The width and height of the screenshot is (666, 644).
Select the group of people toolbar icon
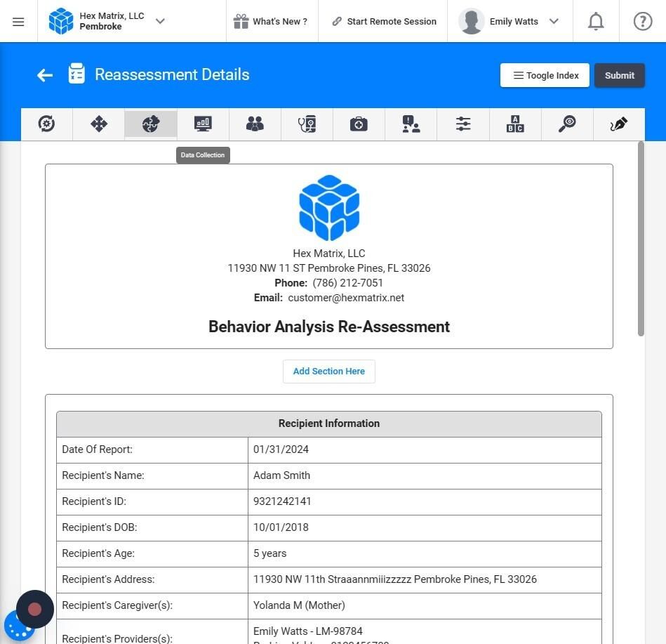[255, 124]
